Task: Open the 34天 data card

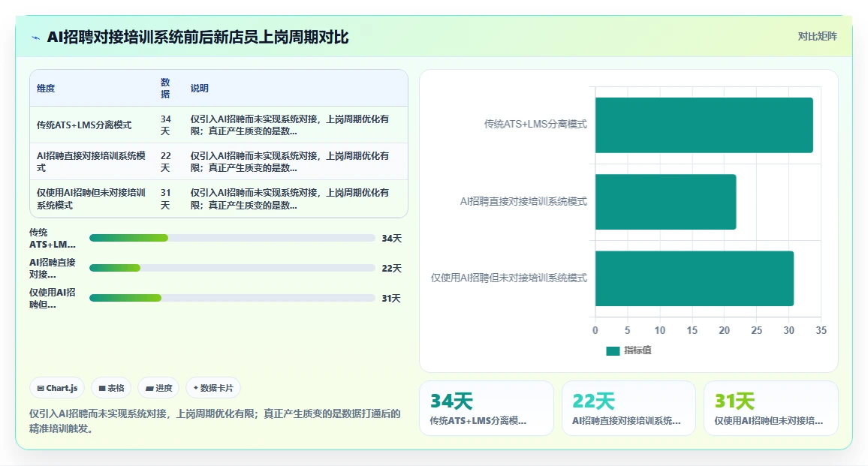Action: [487, 408]
